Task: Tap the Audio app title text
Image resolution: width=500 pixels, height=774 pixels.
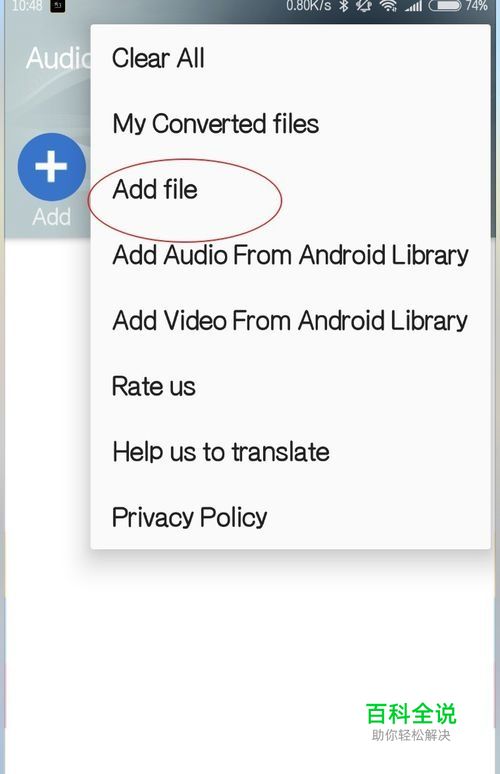Action: [58, 58]
